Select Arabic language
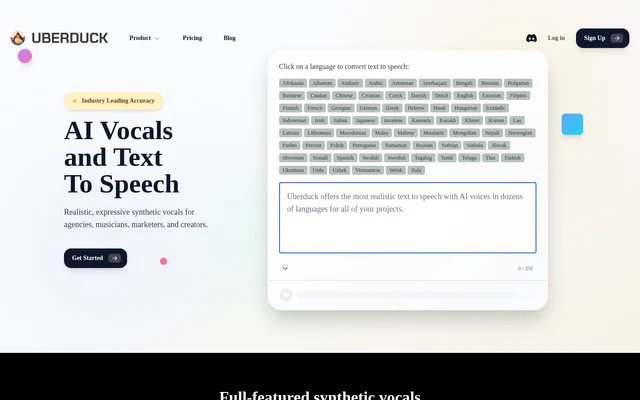Screen dimensions: 640x400 click(x=376, y=83)
